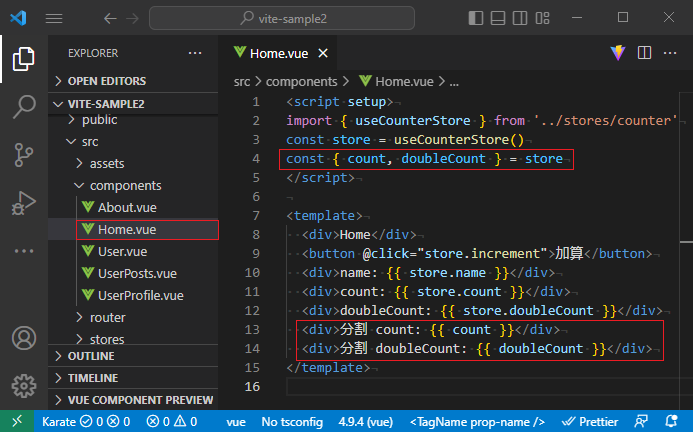Screen dimensions: 693x432
Task: Click store.doubleCount on line 12
Action: pyautogui.click(x=528, y=311)
